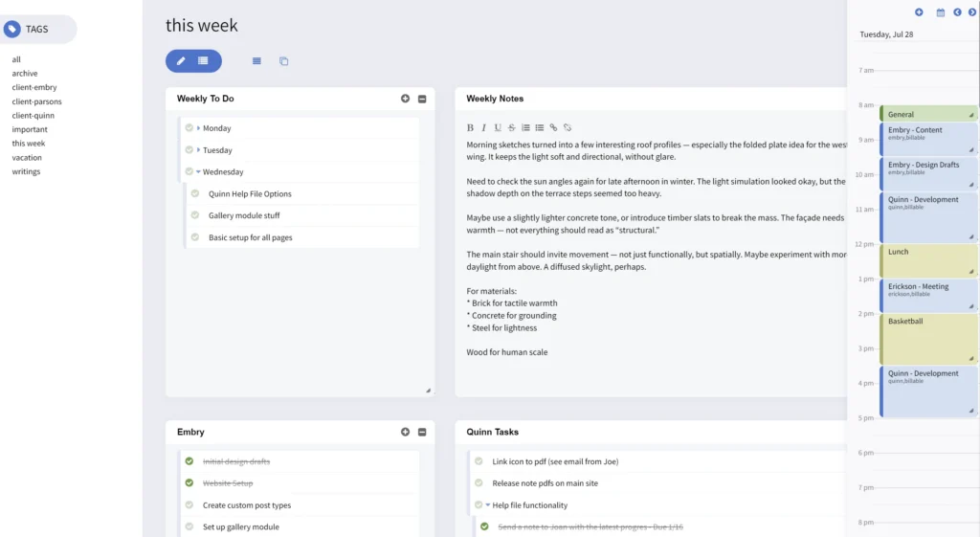Click the Bold formatting icon
Screen dimensions: 980x537
470,127
